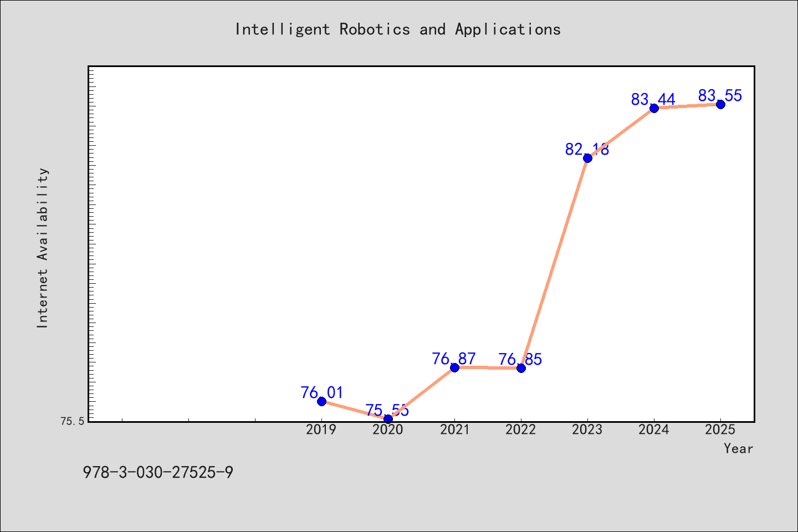This screenshot has height=532, width=798.
Task: Click the 2024 x-axis tick label
Action: [654, 429]
